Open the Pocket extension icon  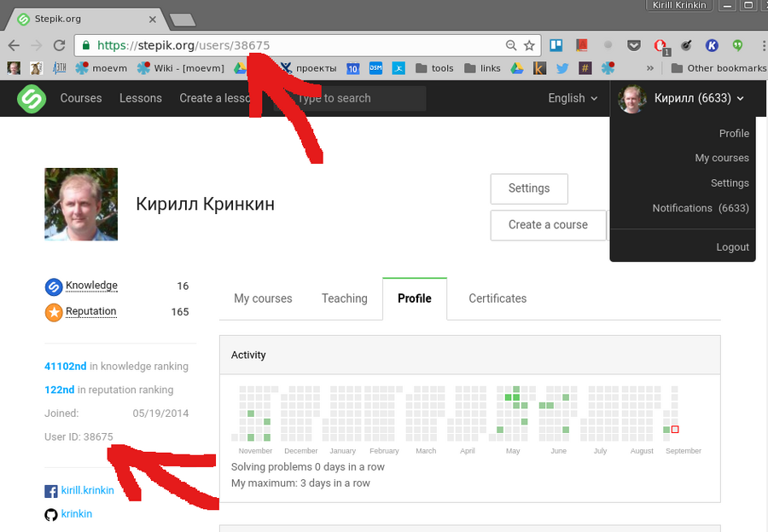(634, 45)
